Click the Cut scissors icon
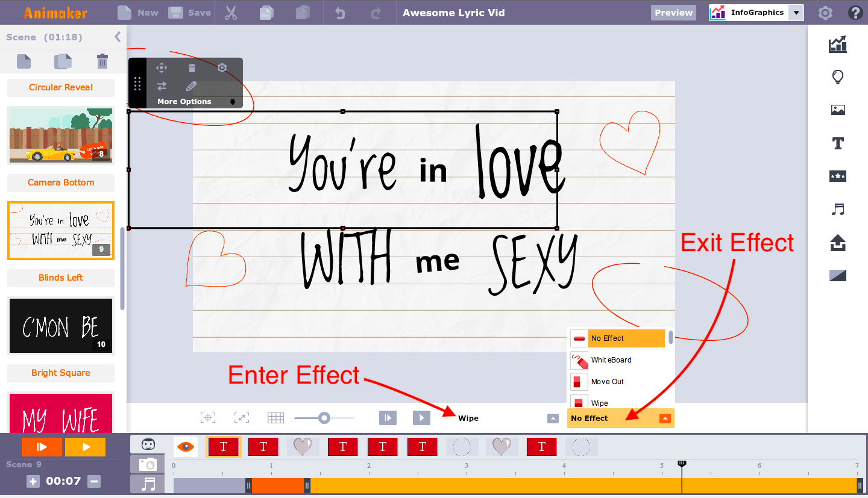The height and width of the screenshot is (498, 868). pyautogui.click(x=230, y=13)
